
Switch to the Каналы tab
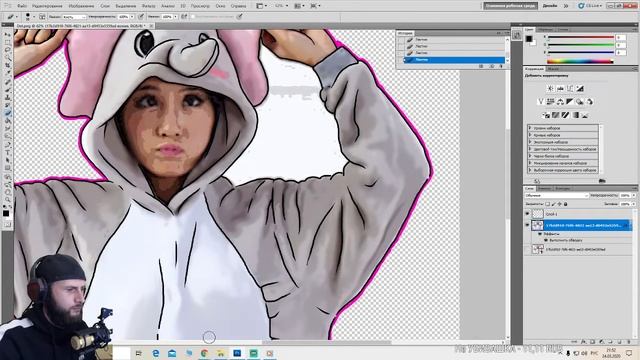(544, 189)
